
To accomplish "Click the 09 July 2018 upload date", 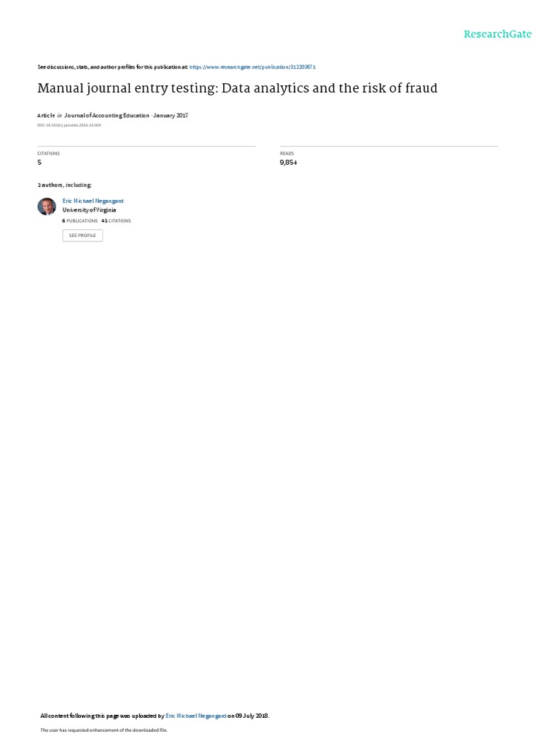I will 252,716.
